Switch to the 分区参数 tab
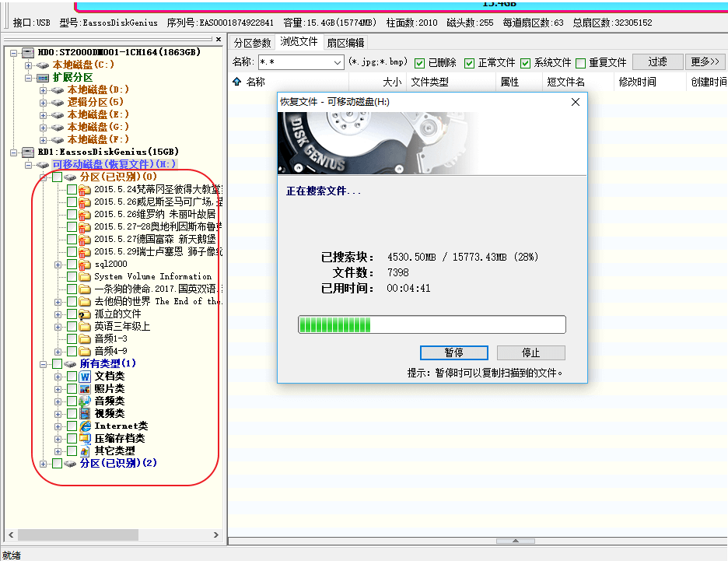 [253, 43]
